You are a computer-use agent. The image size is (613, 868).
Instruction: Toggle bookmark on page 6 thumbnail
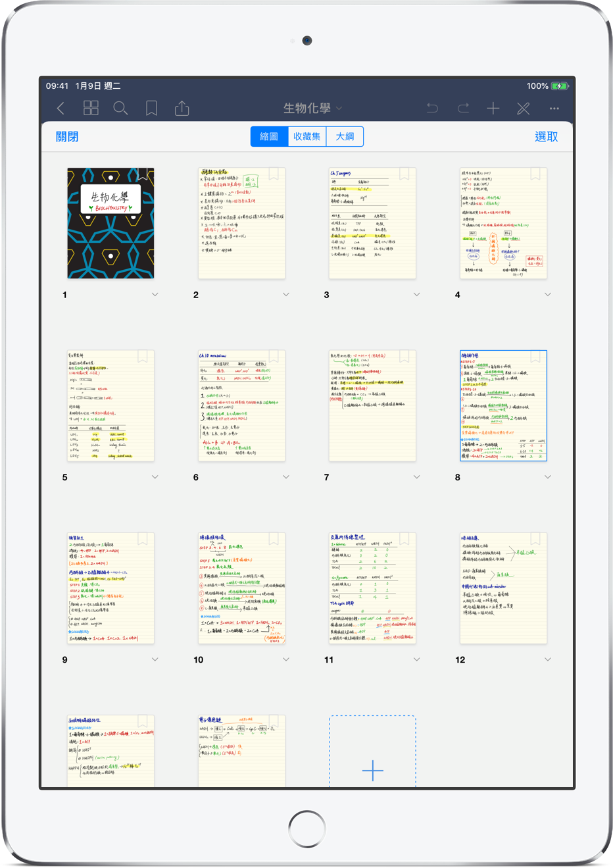coord(274,357)
